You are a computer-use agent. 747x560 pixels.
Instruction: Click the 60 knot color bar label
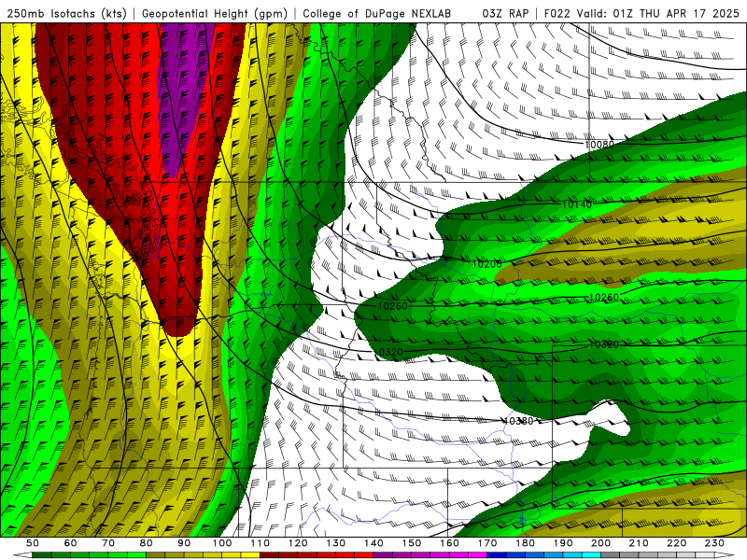coord(71,543)
